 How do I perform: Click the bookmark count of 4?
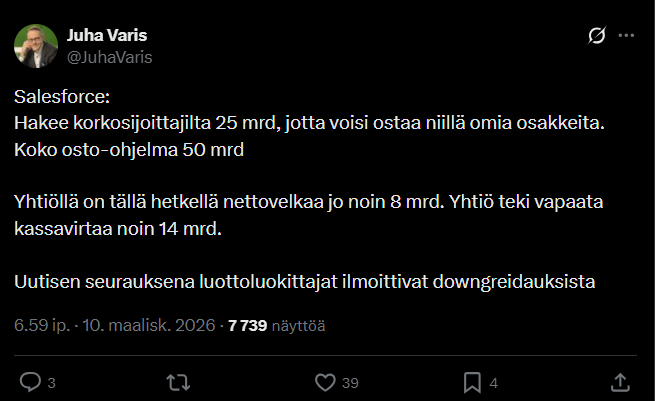[494, 382]
